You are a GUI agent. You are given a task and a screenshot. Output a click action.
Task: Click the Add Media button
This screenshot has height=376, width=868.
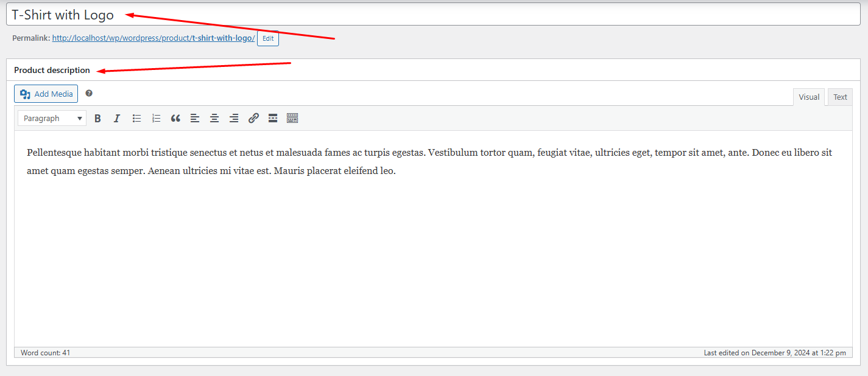(x=46, y=94)
